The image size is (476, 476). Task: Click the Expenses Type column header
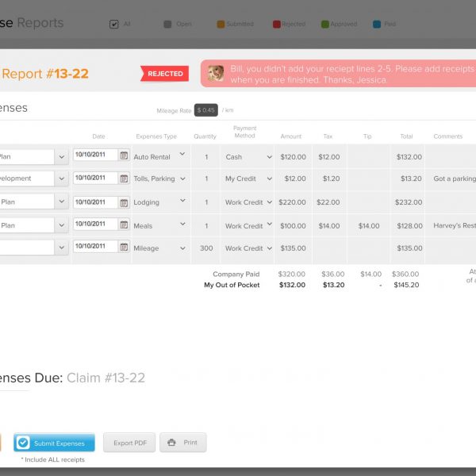[156, 136]
